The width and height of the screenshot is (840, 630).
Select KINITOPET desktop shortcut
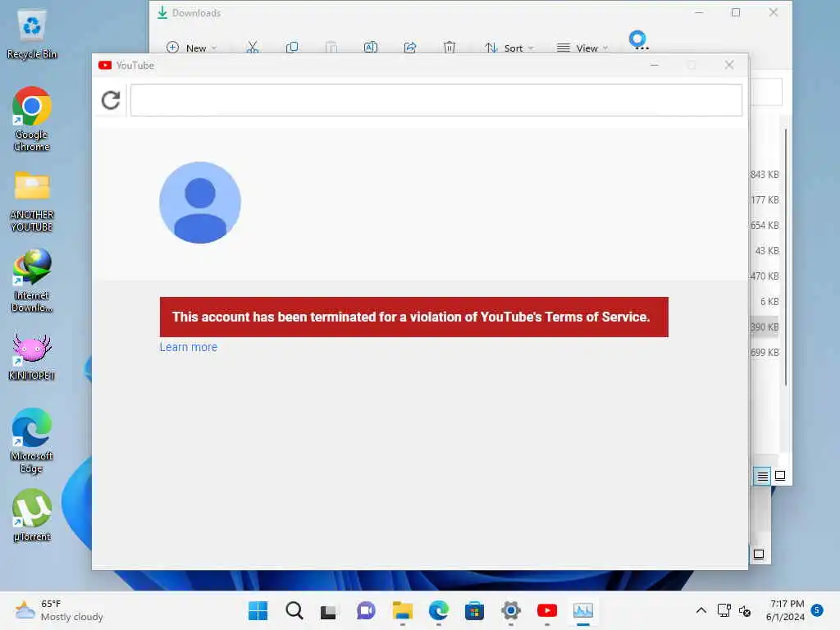point(32,357)
